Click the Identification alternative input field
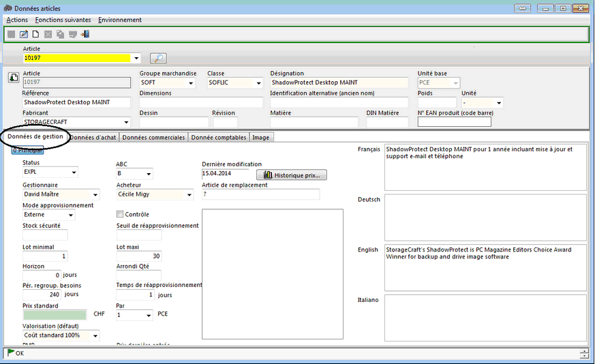The image size is (595, 364). click(339, 102)
